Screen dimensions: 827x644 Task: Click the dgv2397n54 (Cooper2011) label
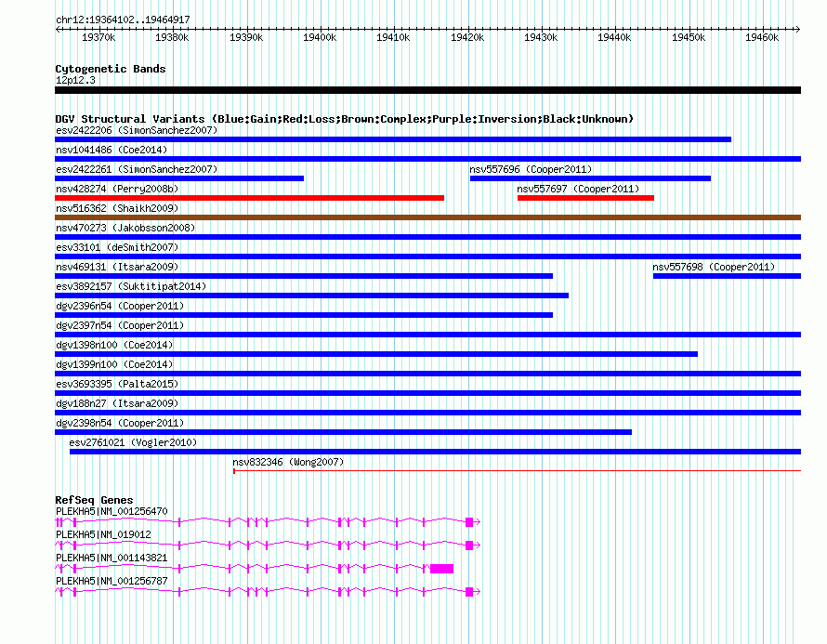click(x=120, y=325)
